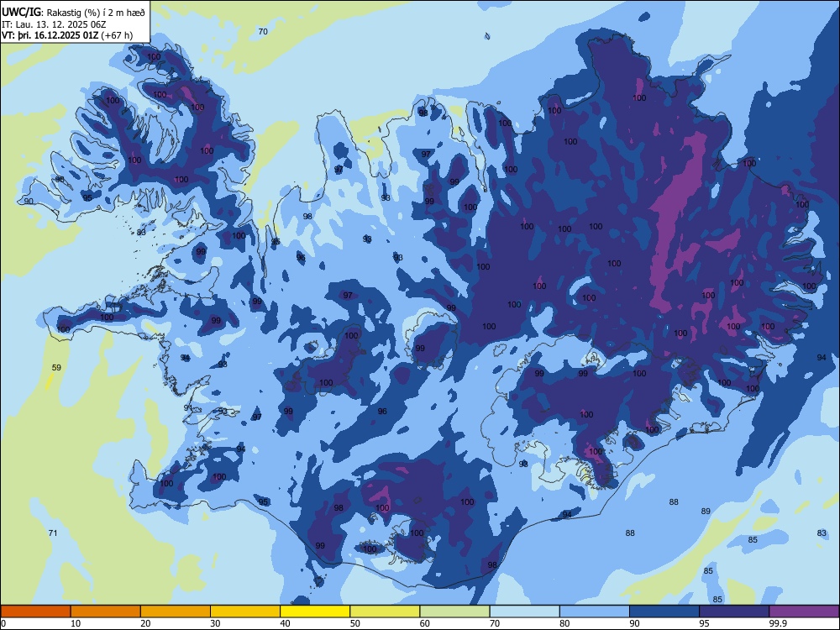Pick the pale yellow 50–60 legend swatch
Screen dimensions: 840x630
tap(385, 612)
